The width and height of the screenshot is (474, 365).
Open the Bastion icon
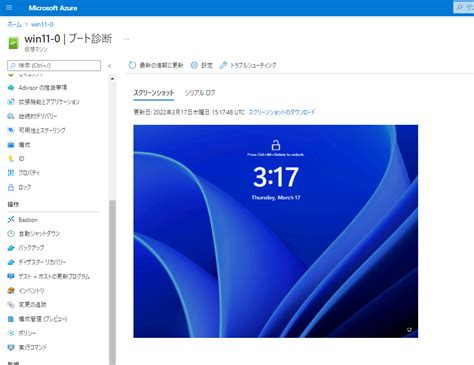pos(11,220)
